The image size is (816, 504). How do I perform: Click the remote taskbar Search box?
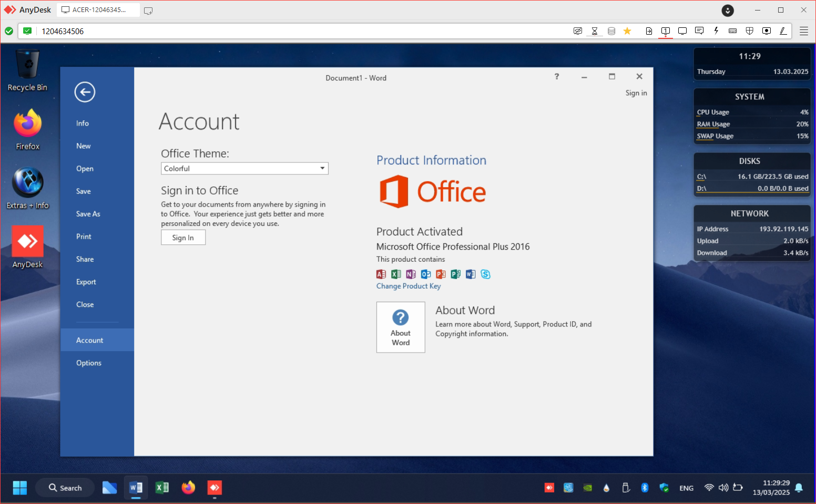[65, 488]
